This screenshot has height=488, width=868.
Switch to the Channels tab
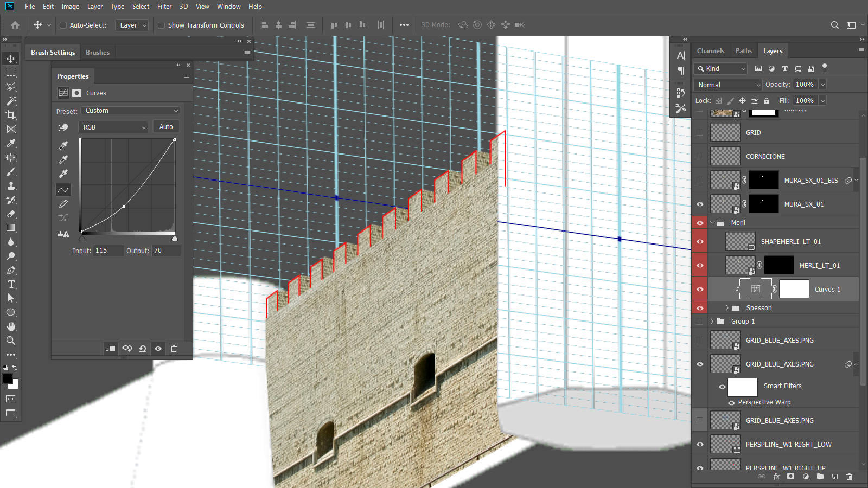(710, 51)
